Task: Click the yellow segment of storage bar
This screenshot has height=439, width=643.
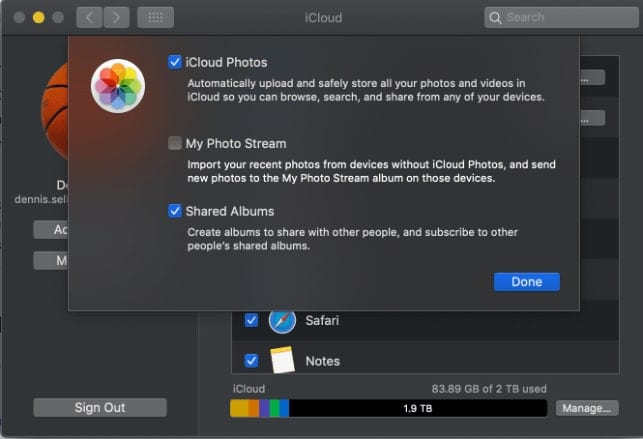Action: (x=239, y=408)
